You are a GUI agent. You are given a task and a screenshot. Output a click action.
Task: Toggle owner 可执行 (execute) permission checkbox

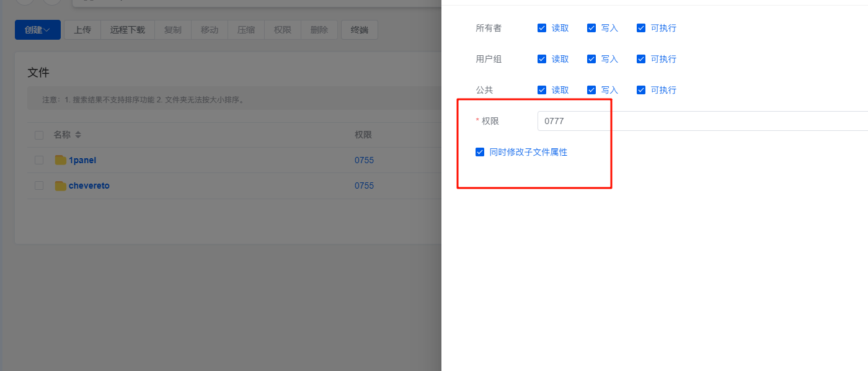point(641,28)
